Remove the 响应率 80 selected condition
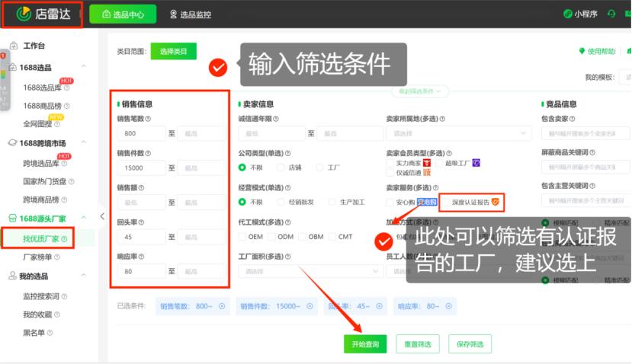Image resolution: width=632 pixels, height=364 pixels. click(448, 306)
